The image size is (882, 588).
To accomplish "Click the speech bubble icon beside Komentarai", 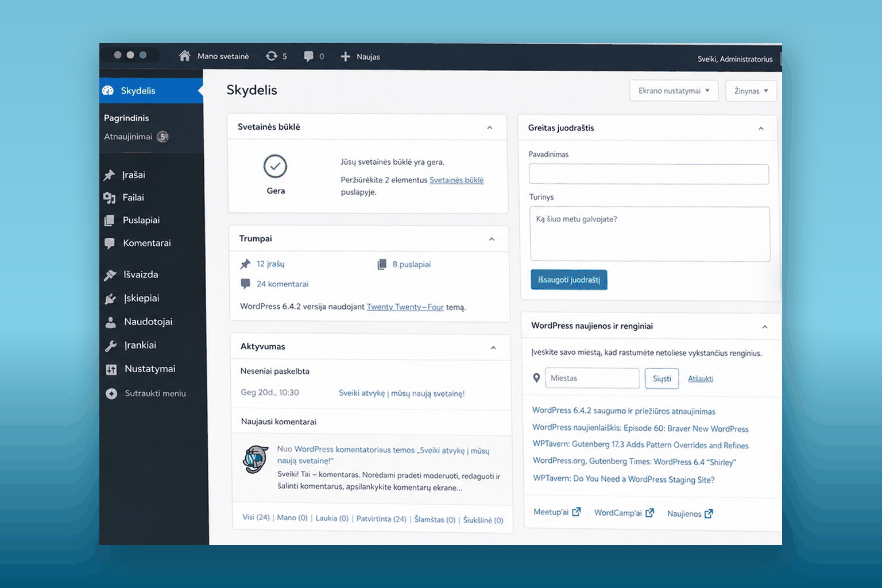I will [110, 243].
